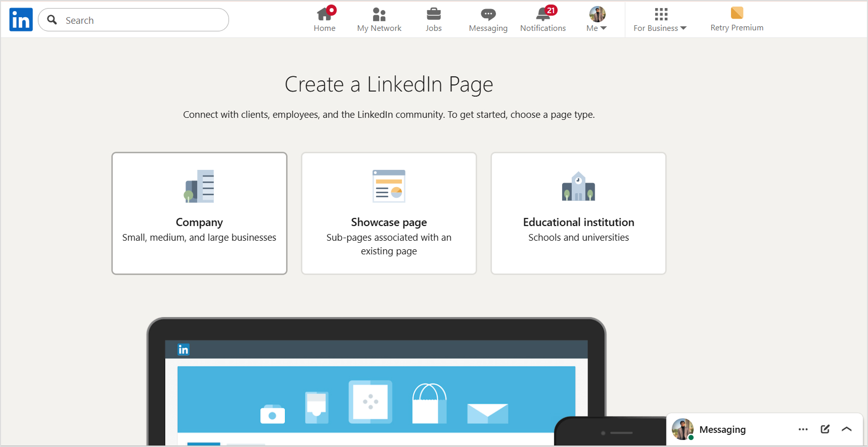Choose the Educational institution title
This screenshot has width=868, height=447.
[578, 222]
